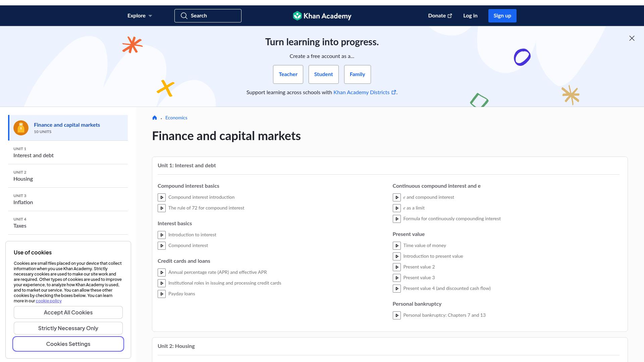Open the Unit 1: Interest and debt heading

tap(186, 166)
